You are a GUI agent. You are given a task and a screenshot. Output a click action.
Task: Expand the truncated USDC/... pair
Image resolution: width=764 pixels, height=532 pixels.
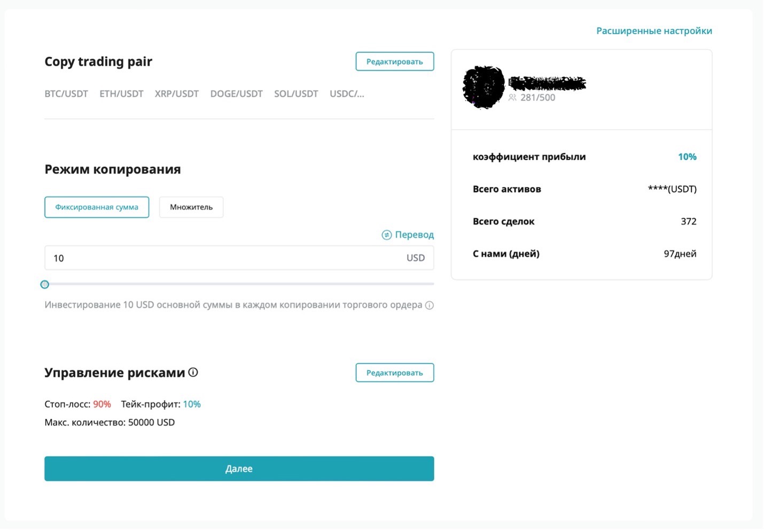pos(347,94)
